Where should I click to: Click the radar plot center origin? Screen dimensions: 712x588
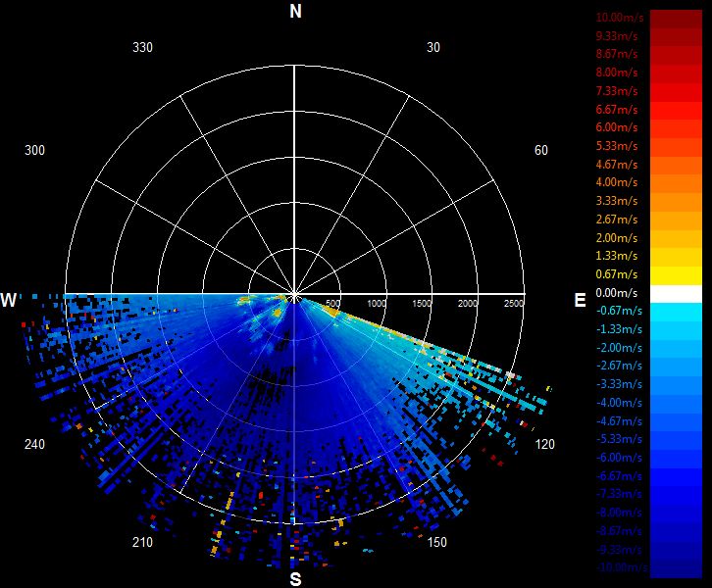pyautogui.click(x=294, y=295)
